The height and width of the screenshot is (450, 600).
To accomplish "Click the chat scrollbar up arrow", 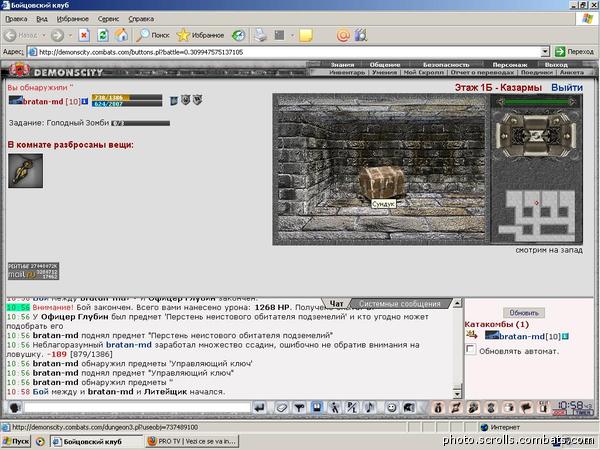I will pyautogui.click(x=457, y=303).
